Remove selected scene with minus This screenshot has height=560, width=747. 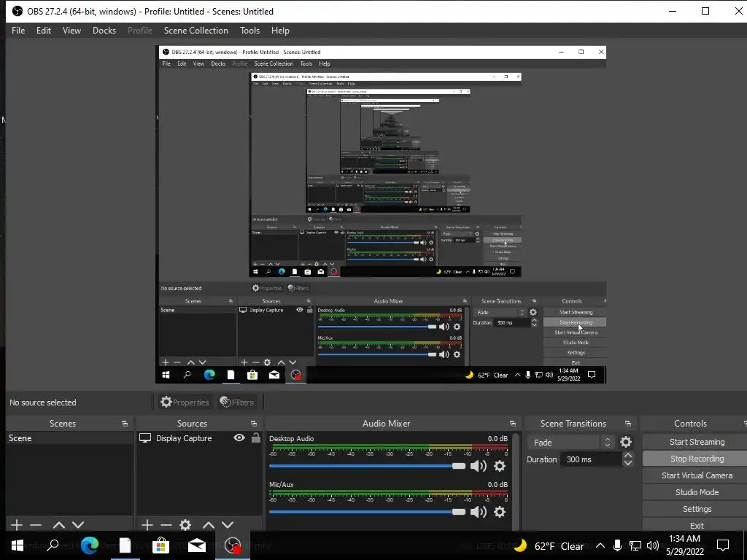36,525
